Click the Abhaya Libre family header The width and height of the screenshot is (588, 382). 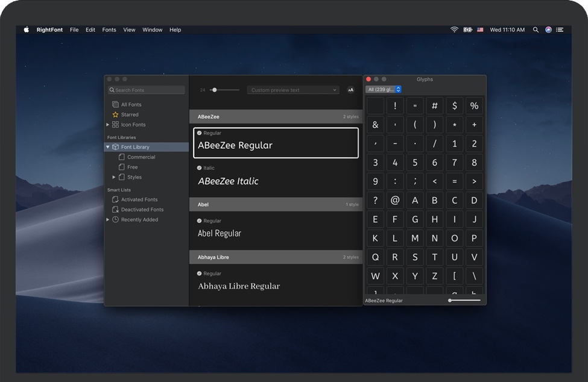click(276, 257)
